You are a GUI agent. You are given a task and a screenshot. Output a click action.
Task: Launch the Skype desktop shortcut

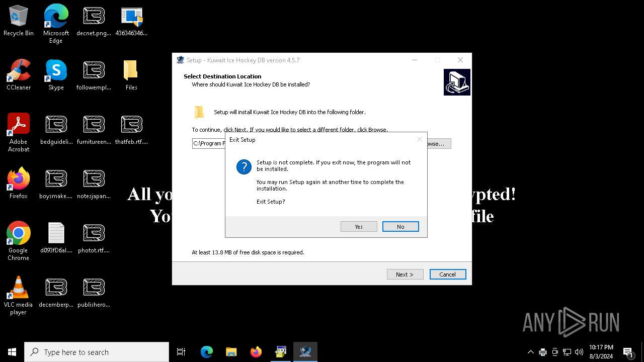pos(56,75)
